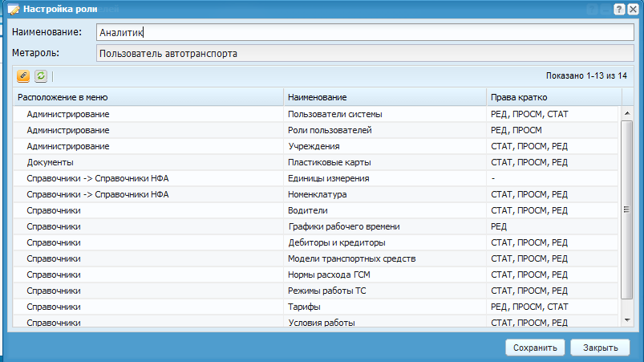Viewport: 644px width, 362px height.
Task: Click the scrollbar up arrow
Action: coord(627,113)
